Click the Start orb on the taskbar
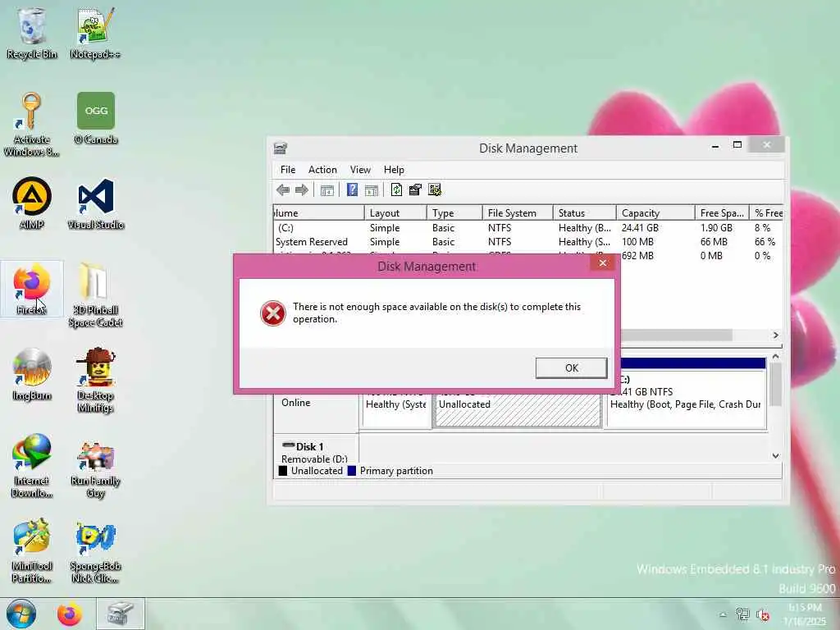 21,614
